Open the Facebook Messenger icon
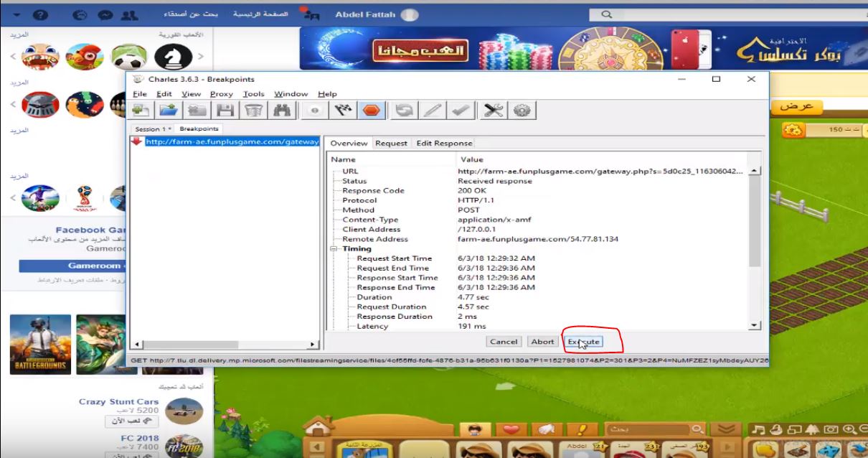 105,14
